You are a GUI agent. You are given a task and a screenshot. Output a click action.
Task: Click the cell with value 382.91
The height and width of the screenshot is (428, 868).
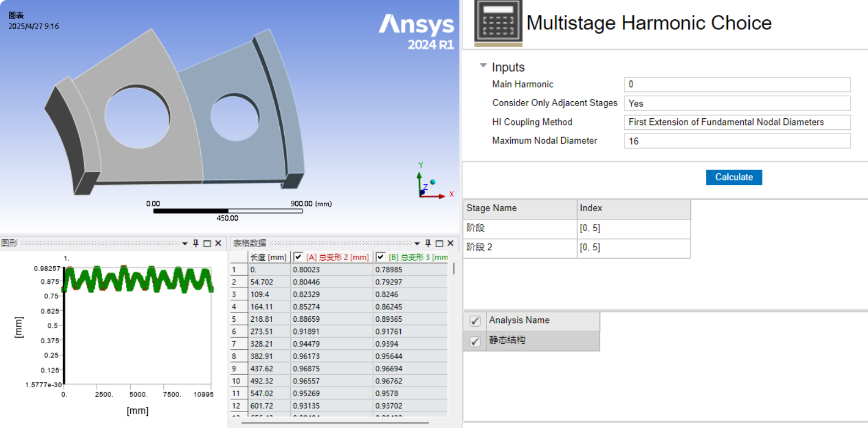coord(269,356)
